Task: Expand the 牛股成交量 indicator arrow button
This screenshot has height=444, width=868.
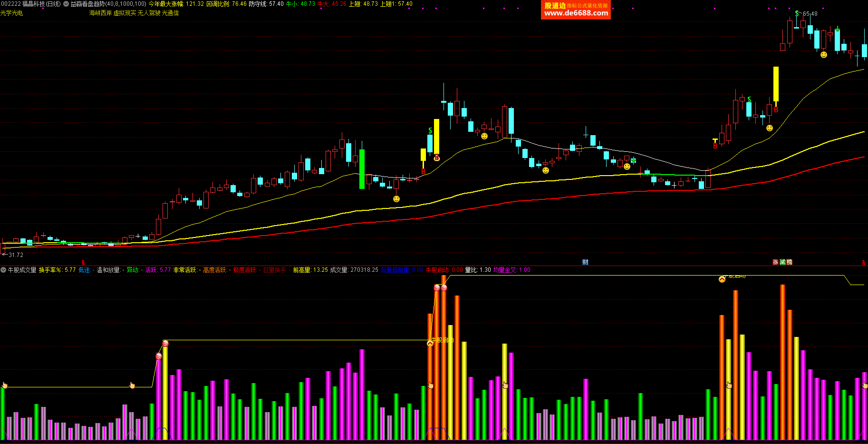Action: (x=3, y=270)
